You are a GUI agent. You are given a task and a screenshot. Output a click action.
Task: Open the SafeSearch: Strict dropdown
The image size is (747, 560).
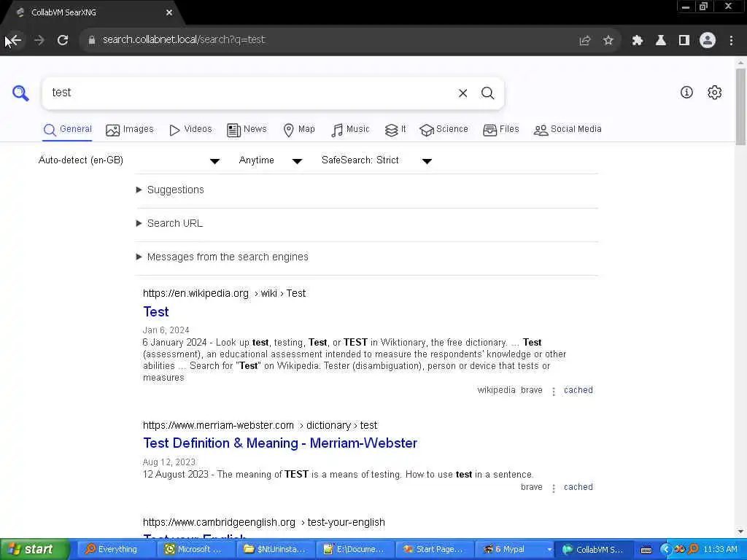[376, 160]
